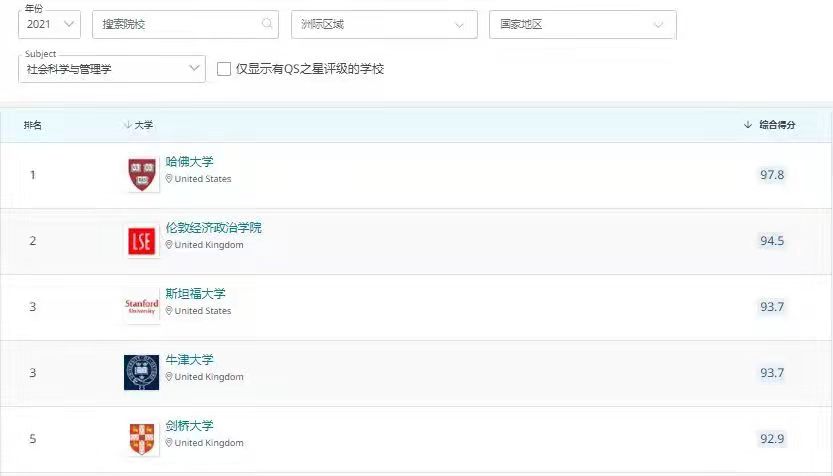Open the 斯坦福大学 link
The image size is (833, 476).
pos(196,293)
